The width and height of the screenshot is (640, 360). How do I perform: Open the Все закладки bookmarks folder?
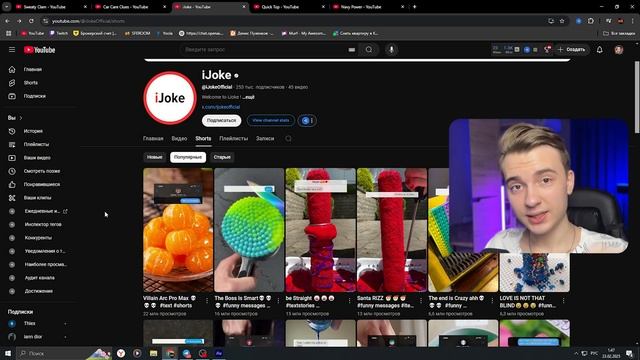point(619,33)
